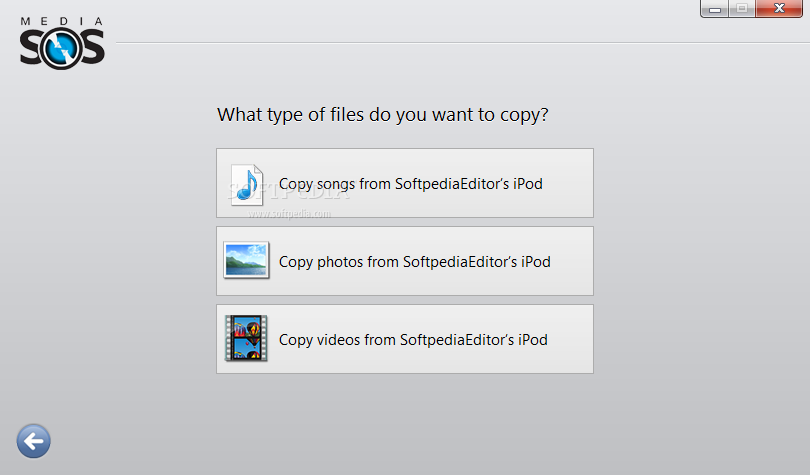Click empty right area of photos button

point(572,261)
